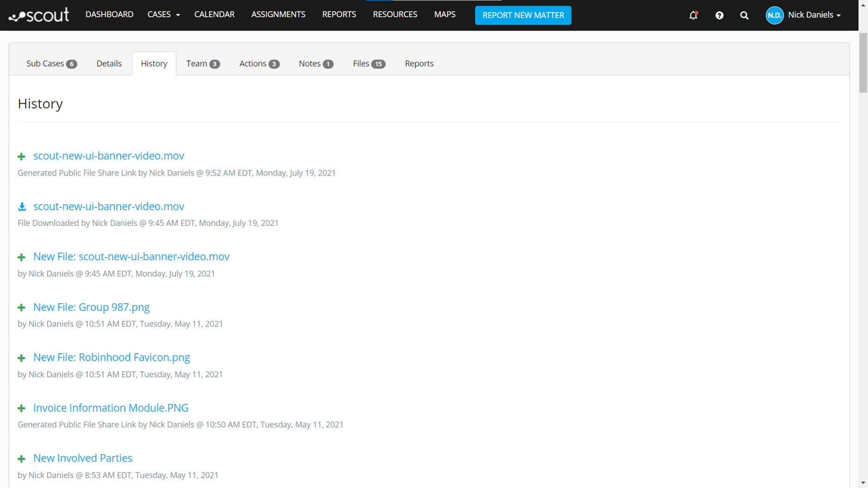The image size is (868, 488).
Task: Click the plus icon beside Robinhood Favicon.png
Action: (21, 358)
